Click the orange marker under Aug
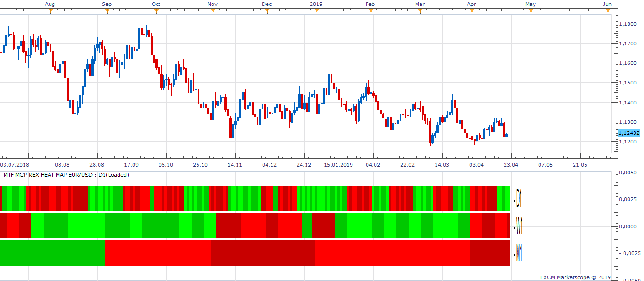The image size is (644, 281). 50,11
